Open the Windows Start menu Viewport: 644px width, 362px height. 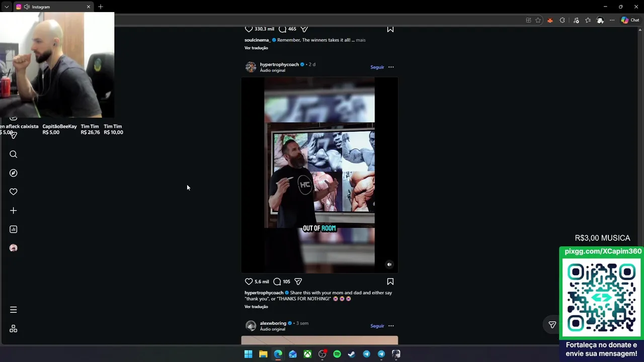248,354
